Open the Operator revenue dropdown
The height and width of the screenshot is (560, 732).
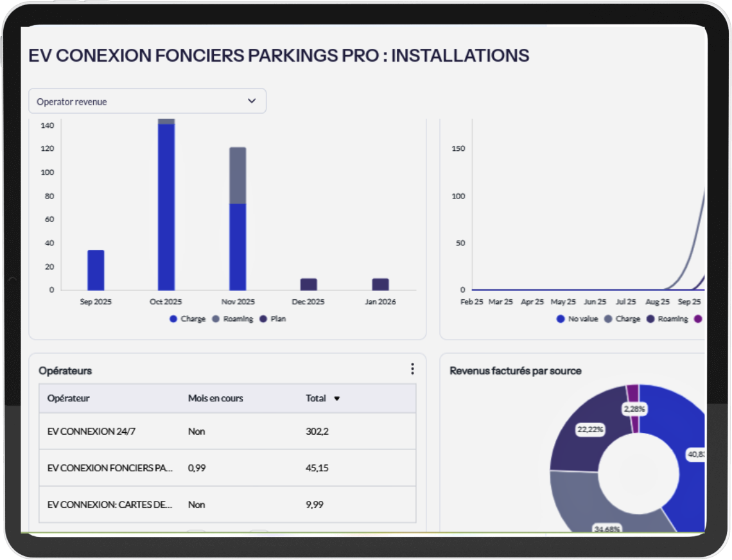pos(147,101)
